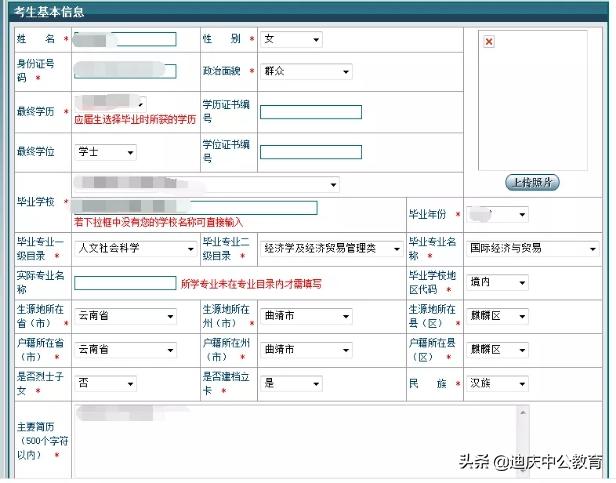Click the red hint 所学专业未在专业目录内才需填写

[251, 283]
